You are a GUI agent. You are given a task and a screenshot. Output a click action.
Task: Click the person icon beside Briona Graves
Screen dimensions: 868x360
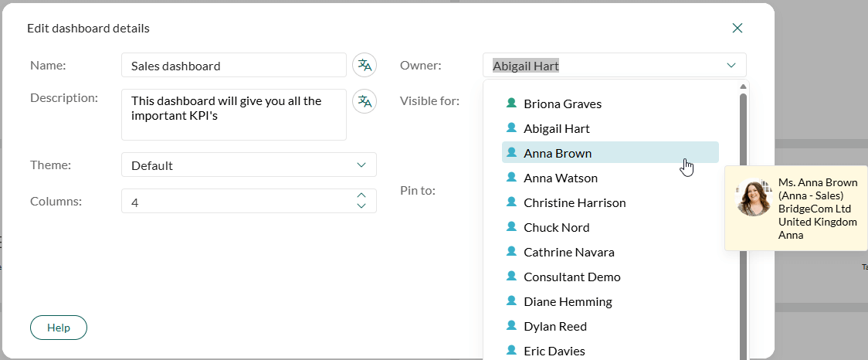coord(511,103)
